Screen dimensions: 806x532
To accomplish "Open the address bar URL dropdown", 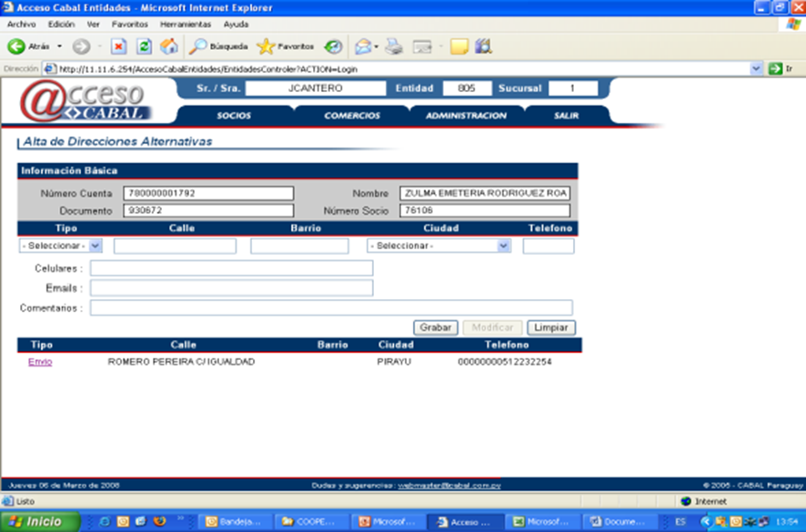I will 756,68.
